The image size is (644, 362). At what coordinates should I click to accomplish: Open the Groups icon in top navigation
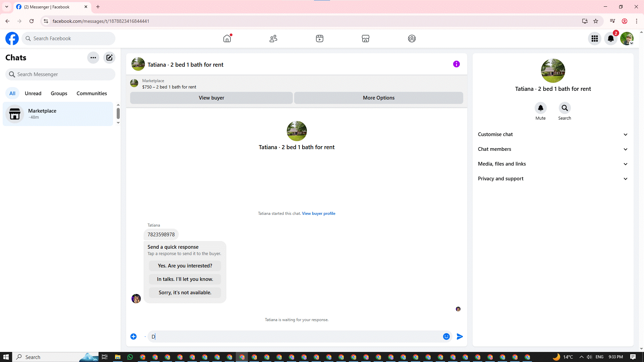tap(412, 39)
